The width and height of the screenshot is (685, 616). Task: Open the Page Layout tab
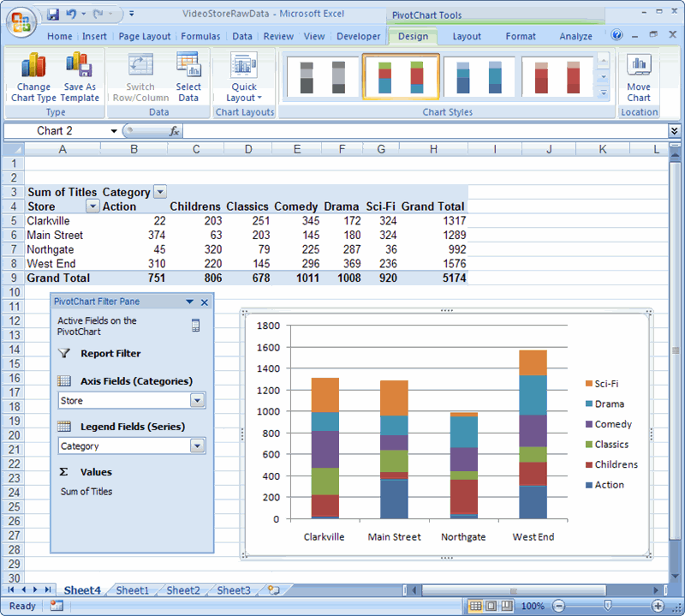coord(145,36)
